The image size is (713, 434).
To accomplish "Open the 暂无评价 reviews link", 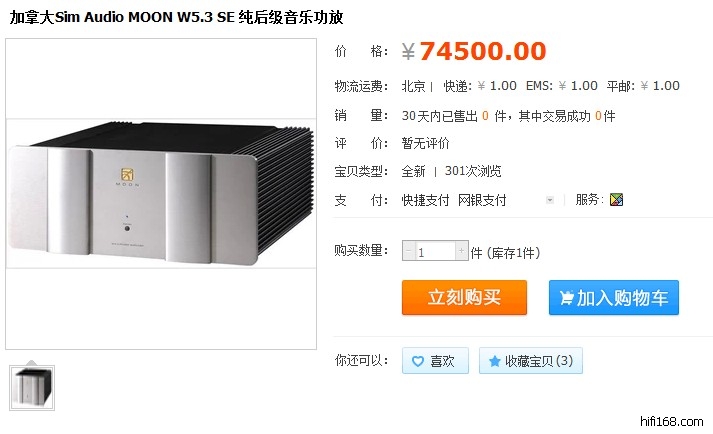I will point(425,143).
